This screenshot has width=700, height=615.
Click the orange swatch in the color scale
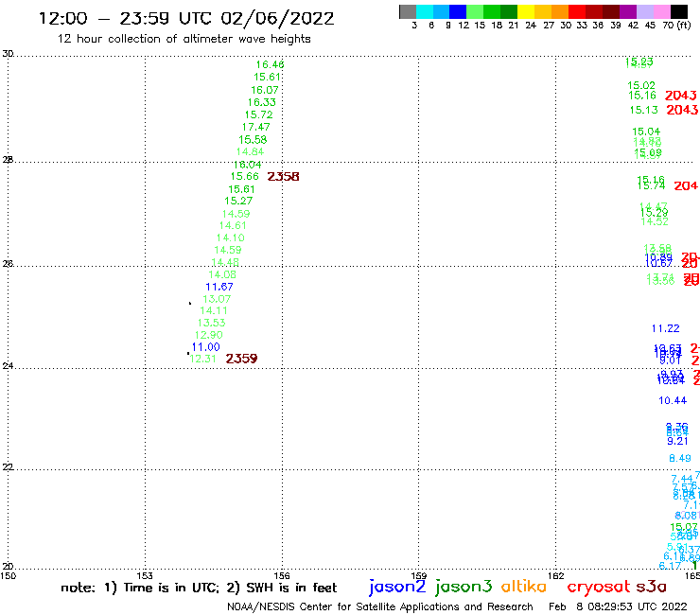[560, 11]
